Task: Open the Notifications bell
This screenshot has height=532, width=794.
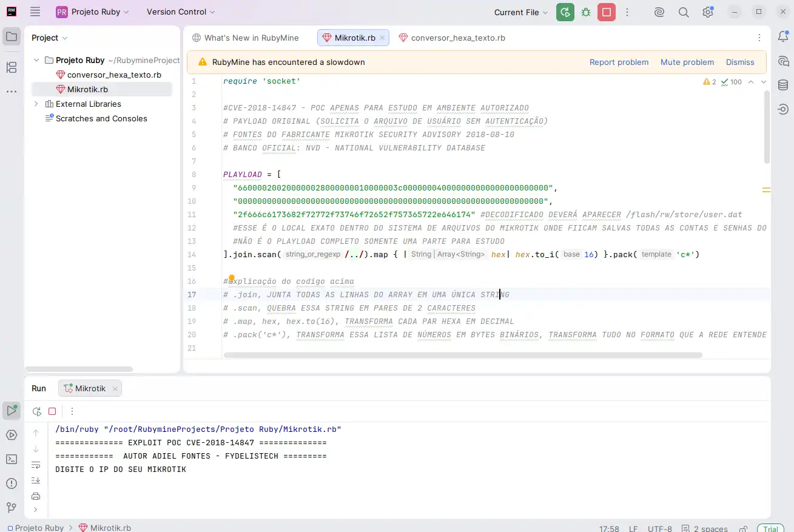Action: coord(783,36)
